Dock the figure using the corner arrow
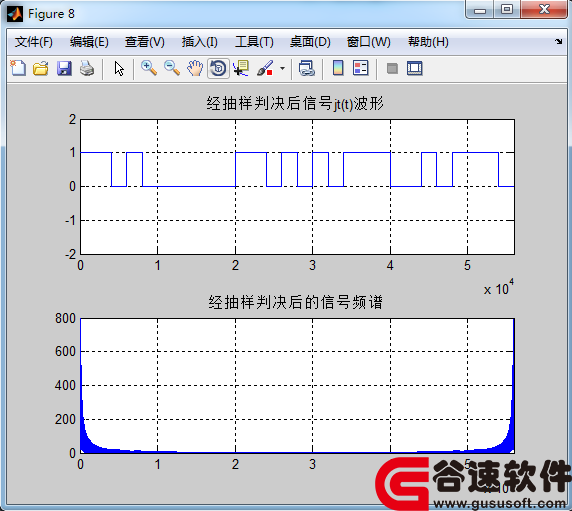The height and width of the screenshot is (511, 572). [x=559, y=41]
